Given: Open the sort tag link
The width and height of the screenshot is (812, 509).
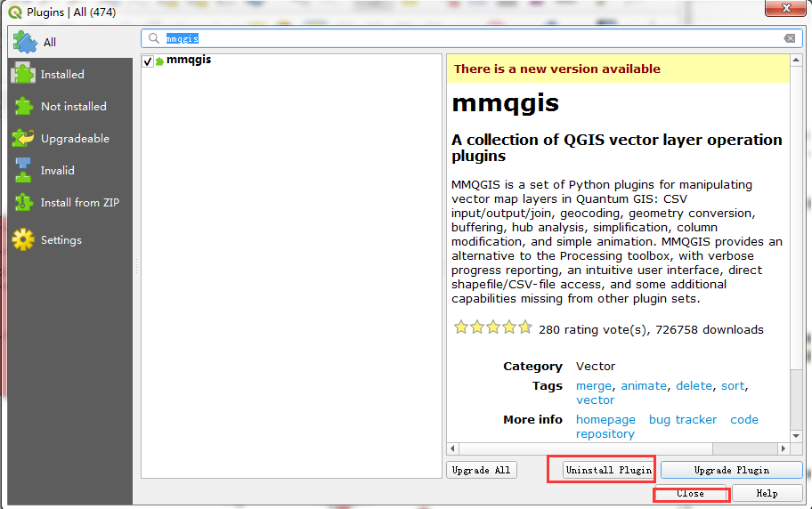Looking at the screenshot, I should pos(733,386).
